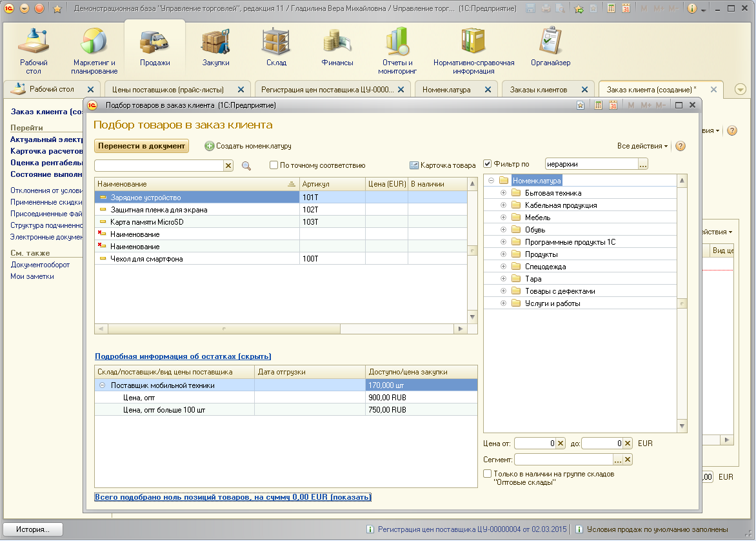Open calendar in dialog title bar
Image resolution: width=756 pixels, height=541 pixels.
click(613, 105)
